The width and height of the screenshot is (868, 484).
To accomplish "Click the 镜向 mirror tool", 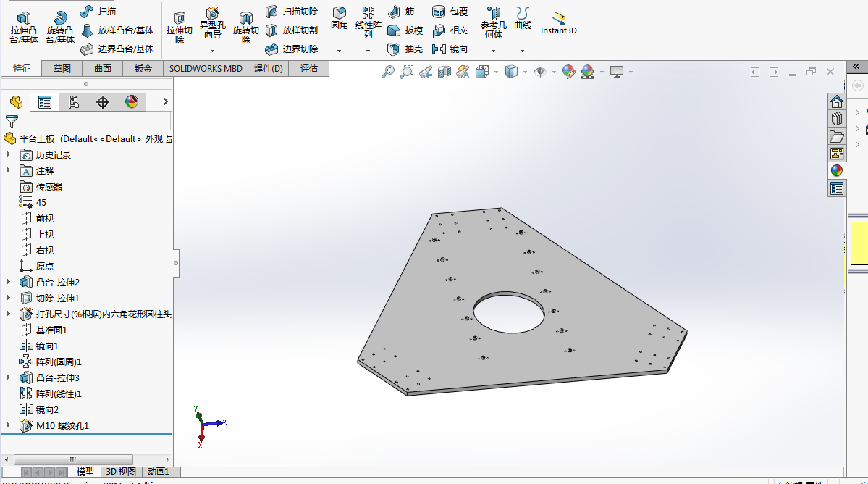I will point(450,49).
